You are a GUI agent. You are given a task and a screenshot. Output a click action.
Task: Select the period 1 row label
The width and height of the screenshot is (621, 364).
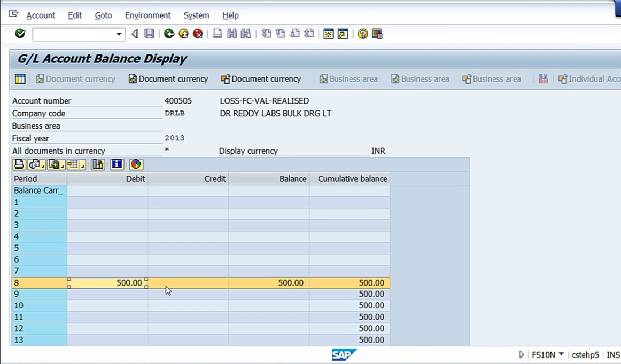(x=39, y=202)
